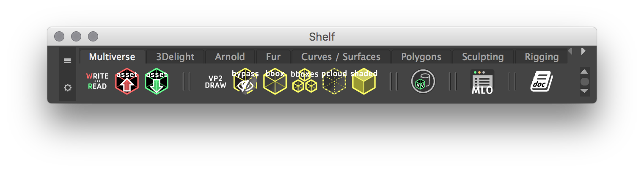Viewport: 644px width, 171px height.
Task: Open the doc documentation icon
Action: [x=542, y=81]
